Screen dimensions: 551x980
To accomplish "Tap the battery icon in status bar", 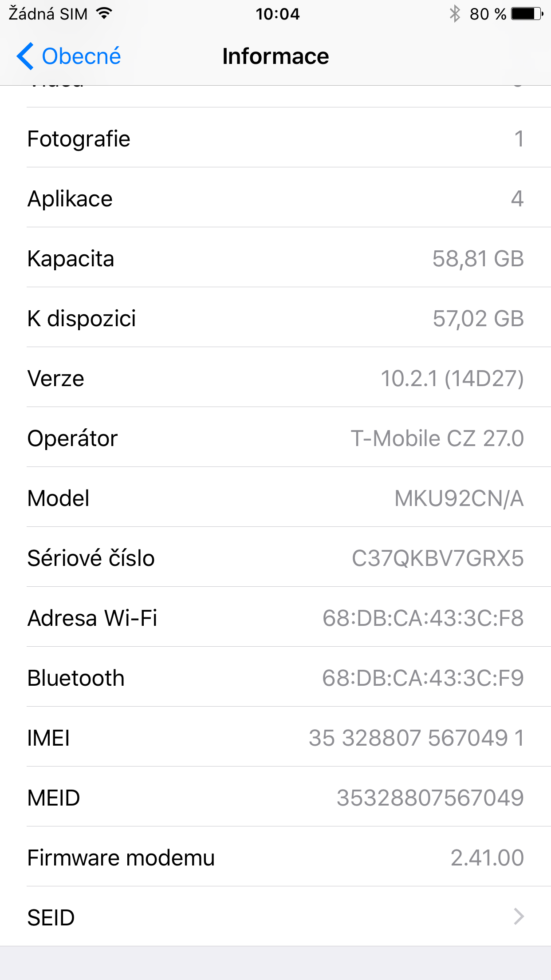I will pyautogui.click(x=527, y=14).
